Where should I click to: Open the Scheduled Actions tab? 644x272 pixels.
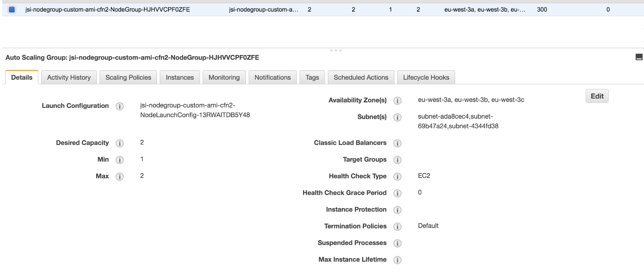[361, 78]
